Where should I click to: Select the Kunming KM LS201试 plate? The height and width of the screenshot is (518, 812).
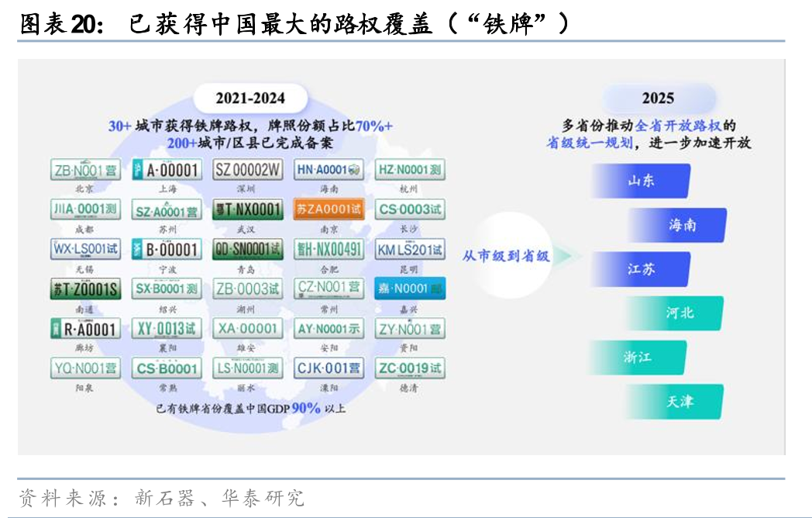410,249
